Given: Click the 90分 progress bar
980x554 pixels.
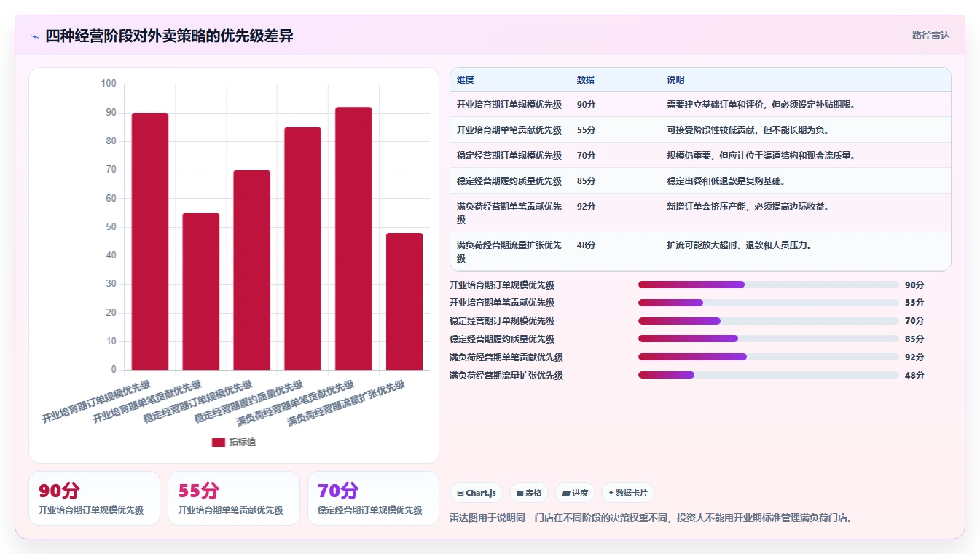Looking at the screenshot, I should 769,285.
